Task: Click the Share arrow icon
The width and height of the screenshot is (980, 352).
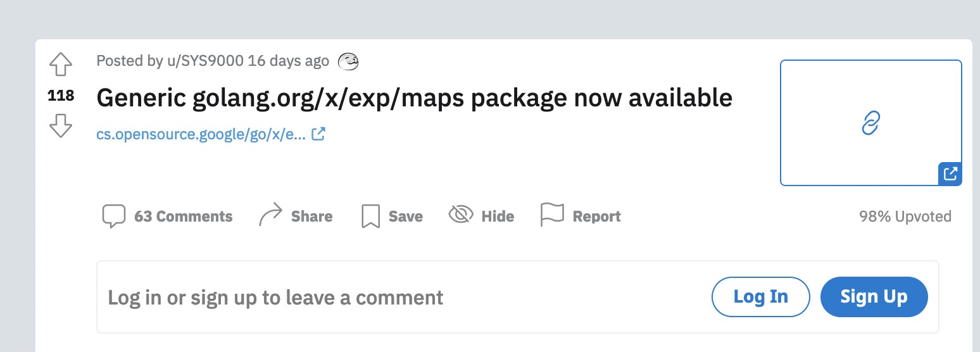Action: click(270, 216)
